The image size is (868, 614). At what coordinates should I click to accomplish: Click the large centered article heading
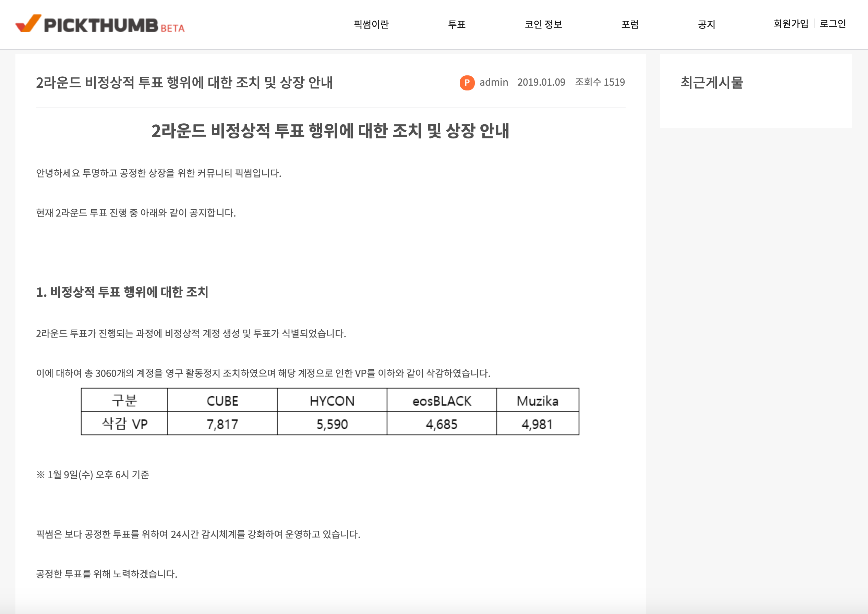[330, 131]
